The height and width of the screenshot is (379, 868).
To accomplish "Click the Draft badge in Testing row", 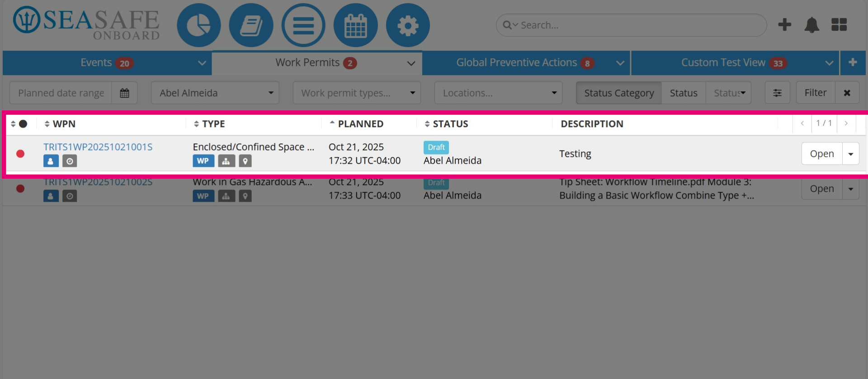I will 436,147.
